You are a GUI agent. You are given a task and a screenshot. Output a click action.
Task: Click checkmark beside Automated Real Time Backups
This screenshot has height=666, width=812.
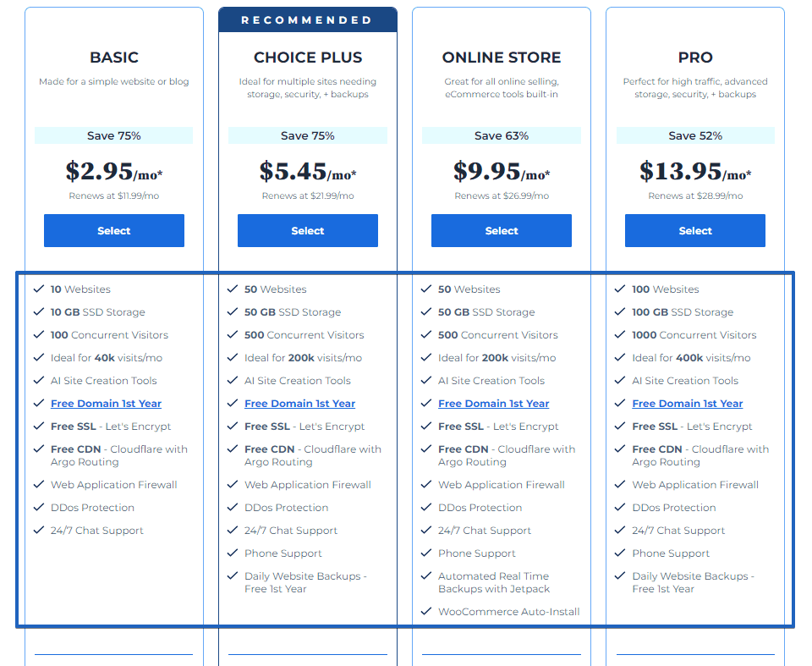tap(426, 575)
